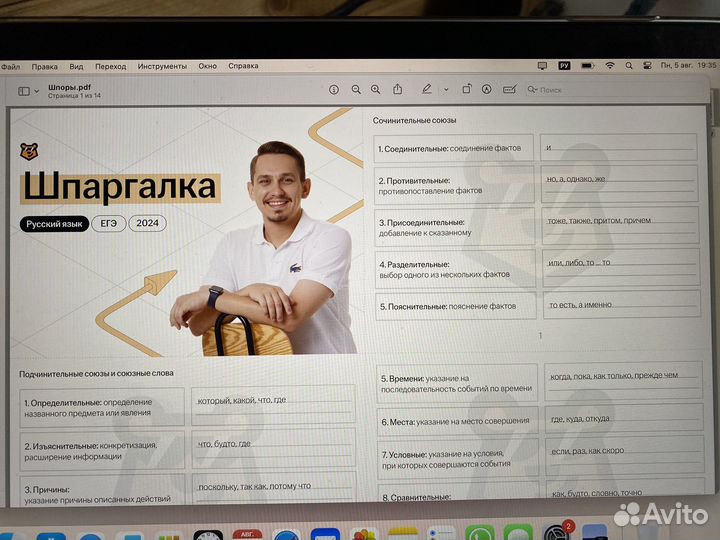Viewport: 720px width, 540px height.
Task: Open the Переход menu
Action: (x=111, y=67)
